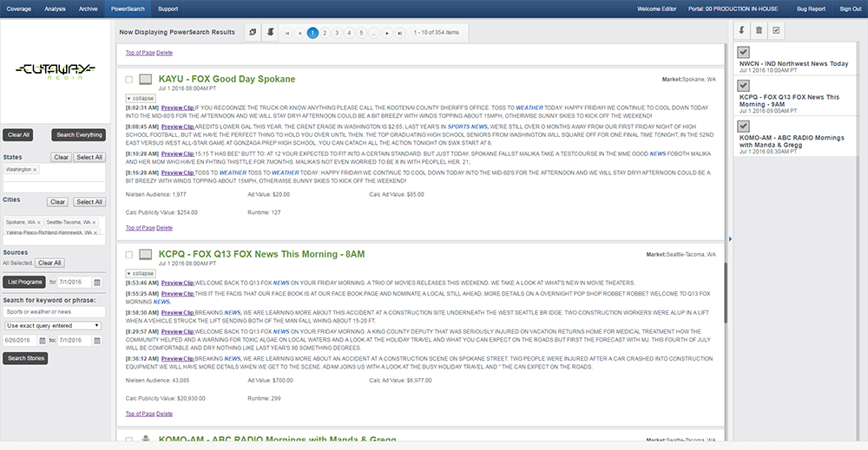Open calendar for List Programs date
This screenshot has width=868, height=450.
pos(97,283)
